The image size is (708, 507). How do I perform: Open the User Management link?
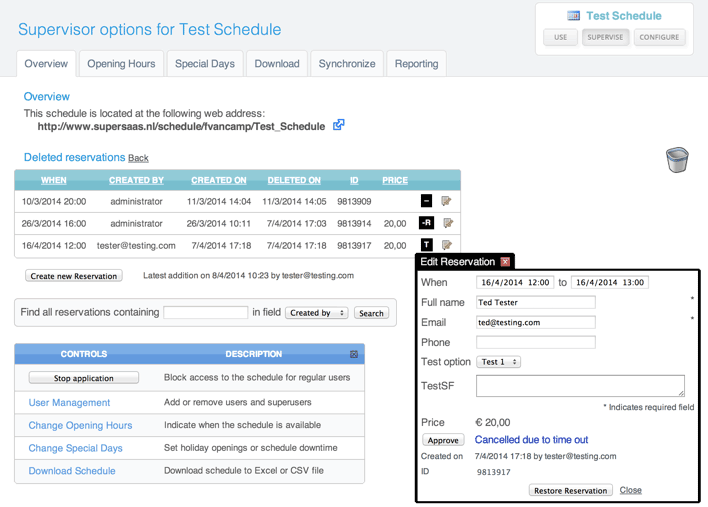69,403
